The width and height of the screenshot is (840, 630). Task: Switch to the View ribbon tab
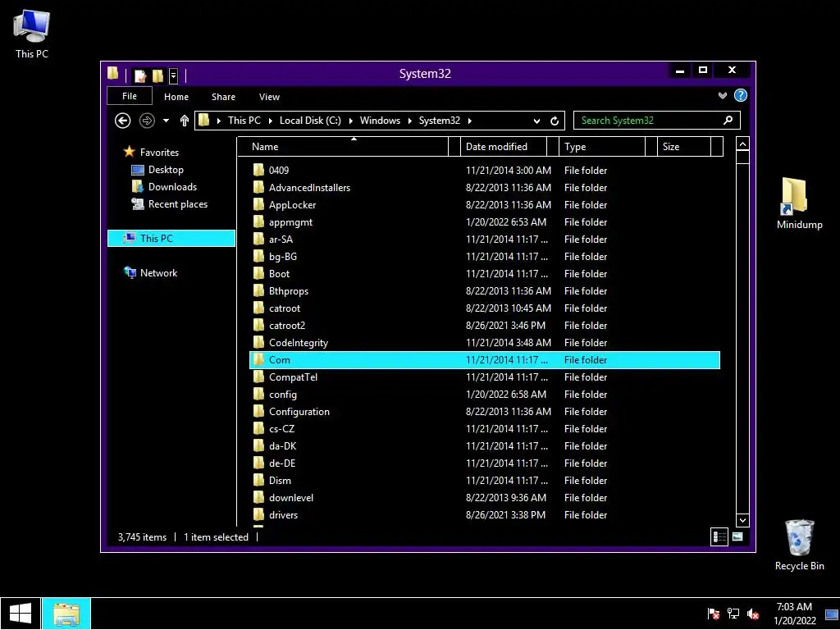pos(269,97)
